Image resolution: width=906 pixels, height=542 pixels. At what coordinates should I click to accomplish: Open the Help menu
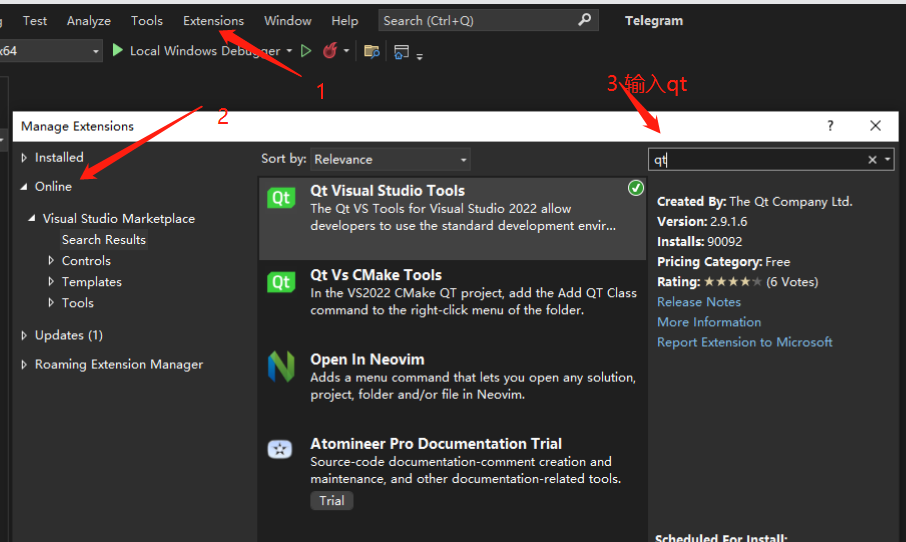click(344, 21)
